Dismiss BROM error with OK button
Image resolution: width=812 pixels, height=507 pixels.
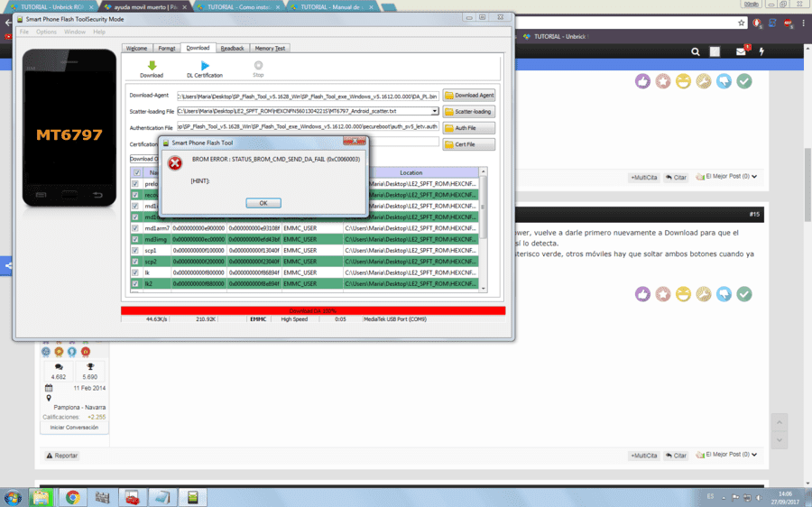[x=263, y=203]
